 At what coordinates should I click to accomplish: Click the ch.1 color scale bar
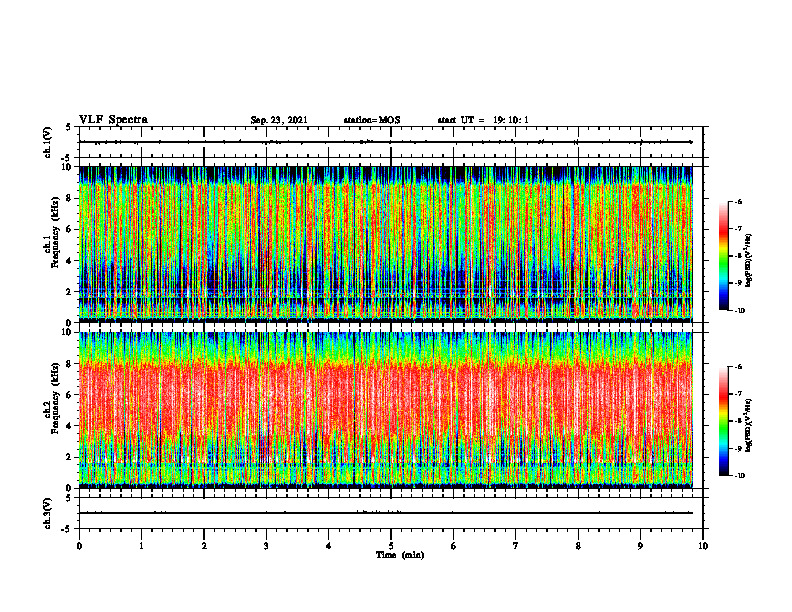tap(723, 256)
